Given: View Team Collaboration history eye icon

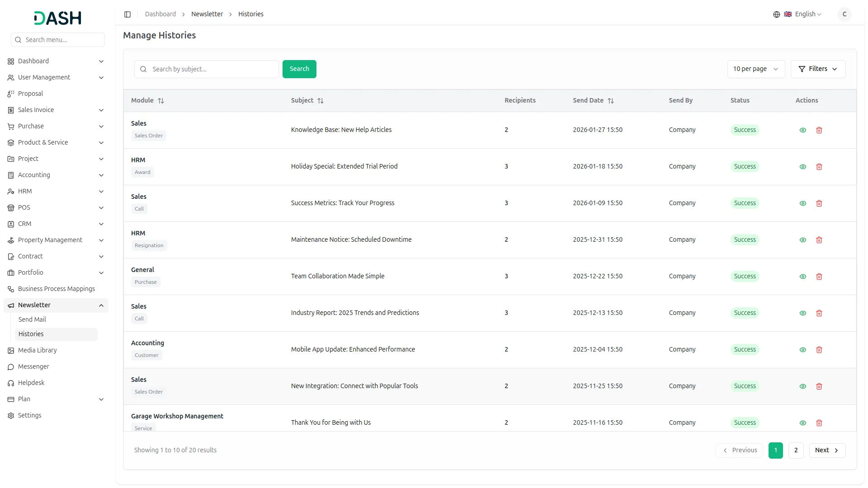Looking at the screenshot, I should (802, 277).
